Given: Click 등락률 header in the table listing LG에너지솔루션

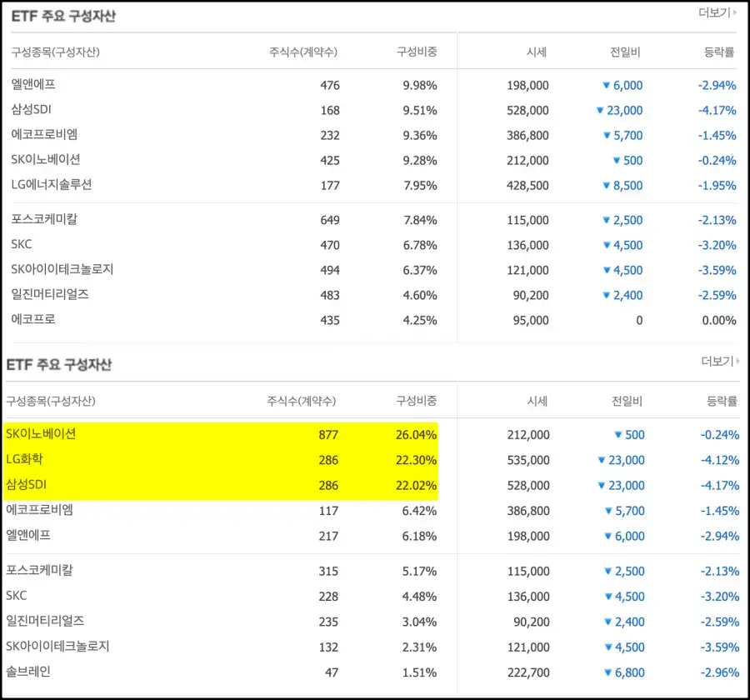Looking at the screenshot, I should [719, 52].
